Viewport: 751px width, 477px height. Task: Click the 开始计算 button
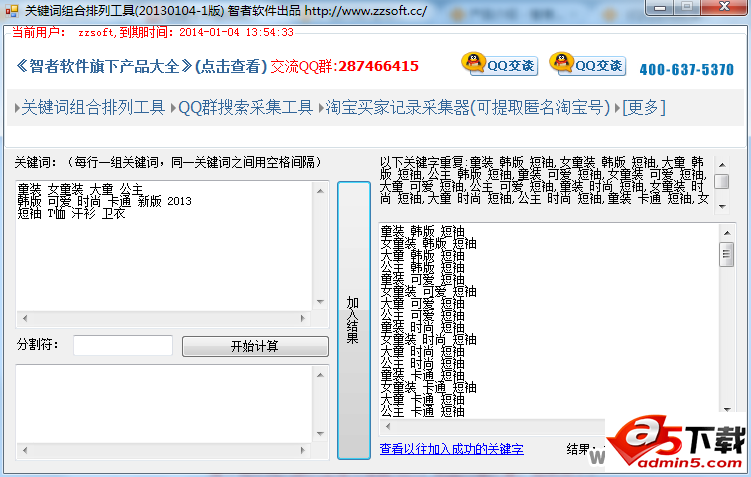pos(255,346)
